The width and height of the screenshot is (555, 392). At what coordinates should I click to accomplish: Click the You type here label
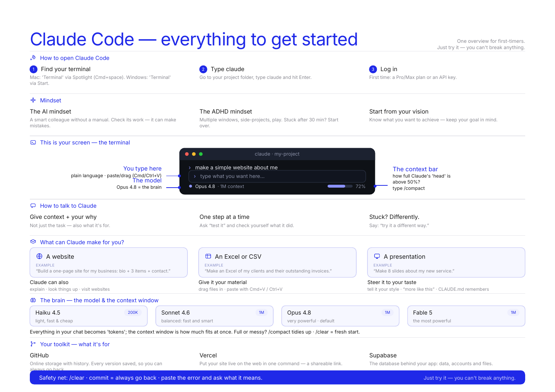pyautogui.click(x=142, y=169)
